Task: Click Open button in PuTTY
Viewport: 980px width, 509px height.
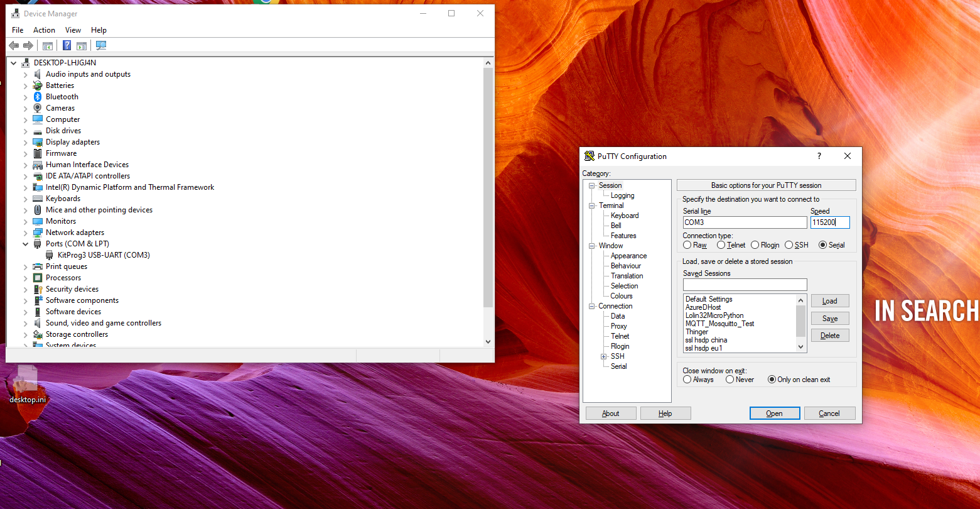Action: (775, 413)
